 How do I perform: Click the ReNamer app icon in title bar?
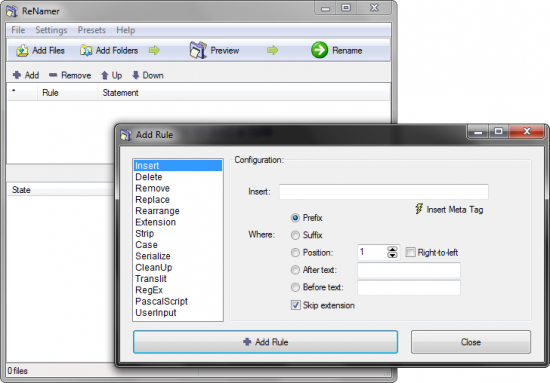(12, 11)
